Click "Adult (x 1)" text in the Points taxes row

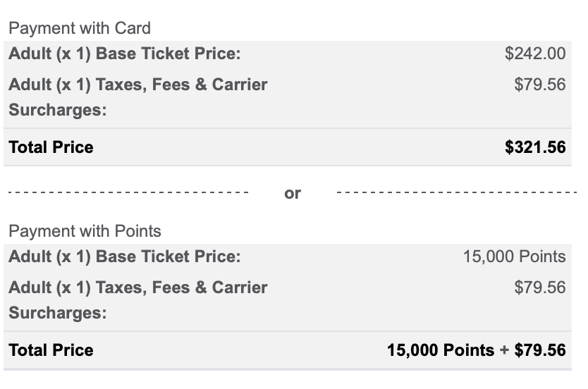pyautogui.click(x=49, y=288)
